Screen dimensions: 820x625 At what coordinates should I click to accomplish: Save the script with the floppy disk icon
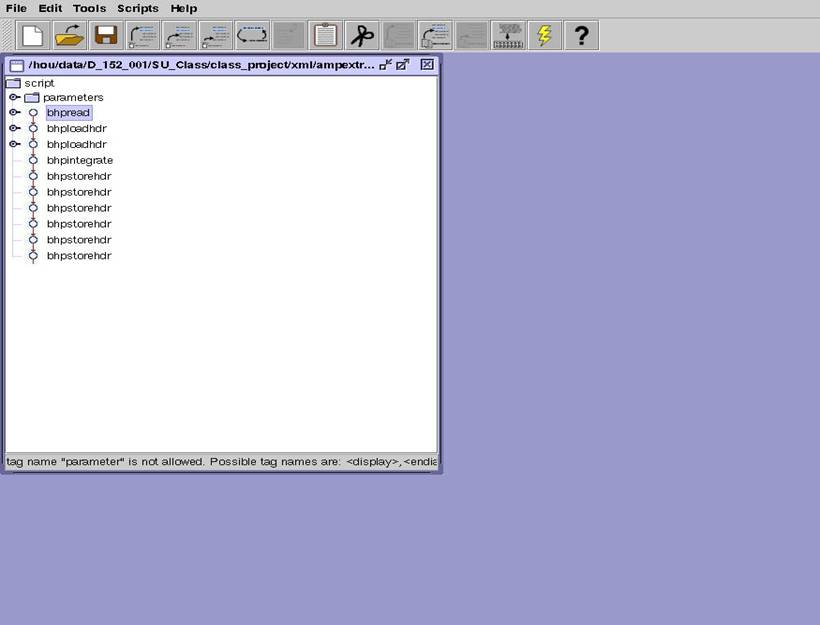point(106,36)
